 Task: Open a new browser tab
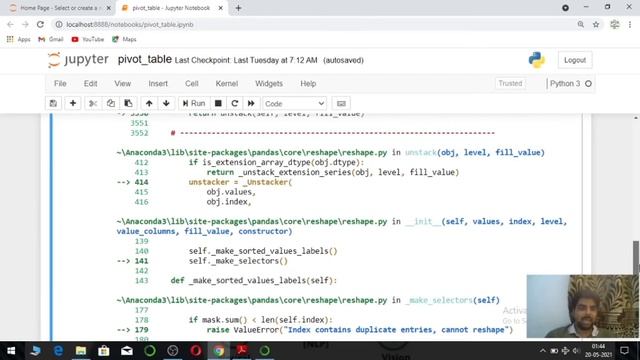coord(238,8)
